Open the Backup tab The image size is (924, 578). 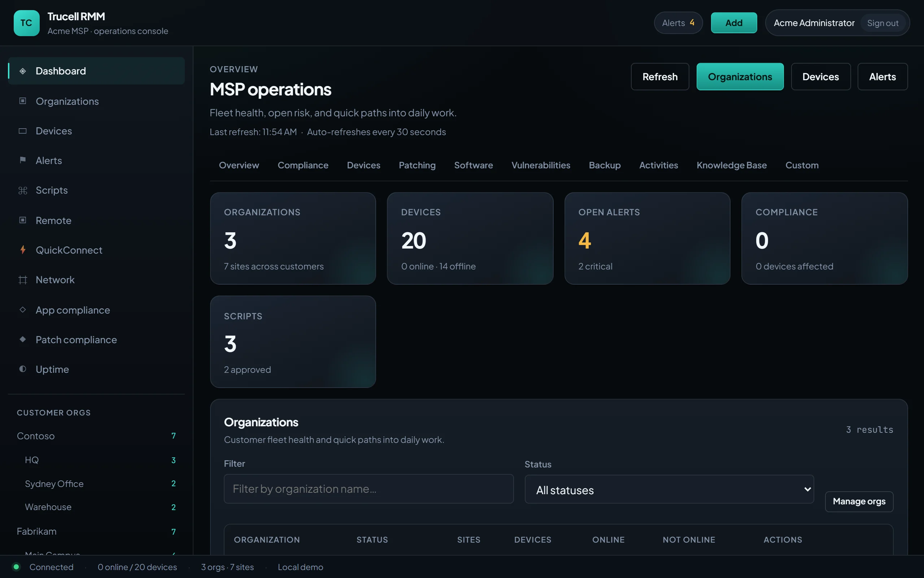pos(605,165)
